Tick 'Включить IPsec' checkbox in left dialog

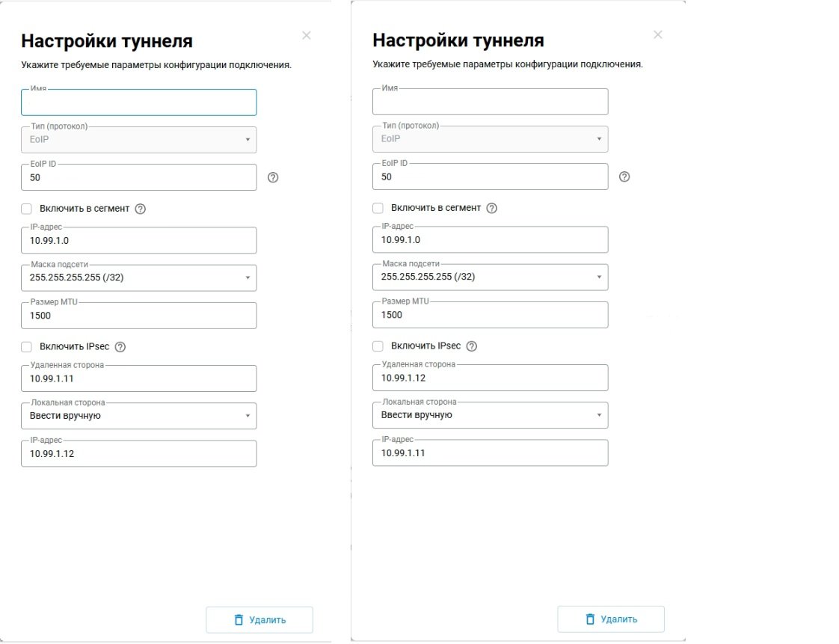tap(27, 347)
